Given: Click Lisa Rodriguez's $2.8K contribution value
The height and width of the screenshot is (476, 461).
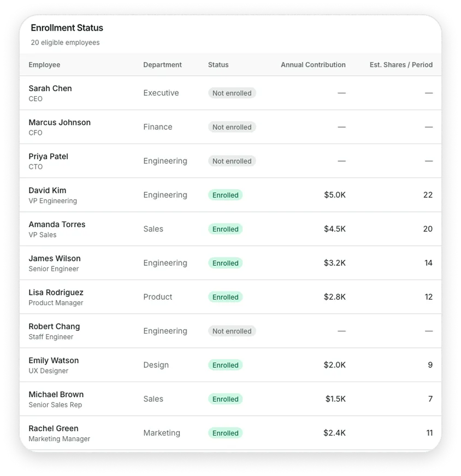Looking at the screenshot, I should (x=335, y=297).
